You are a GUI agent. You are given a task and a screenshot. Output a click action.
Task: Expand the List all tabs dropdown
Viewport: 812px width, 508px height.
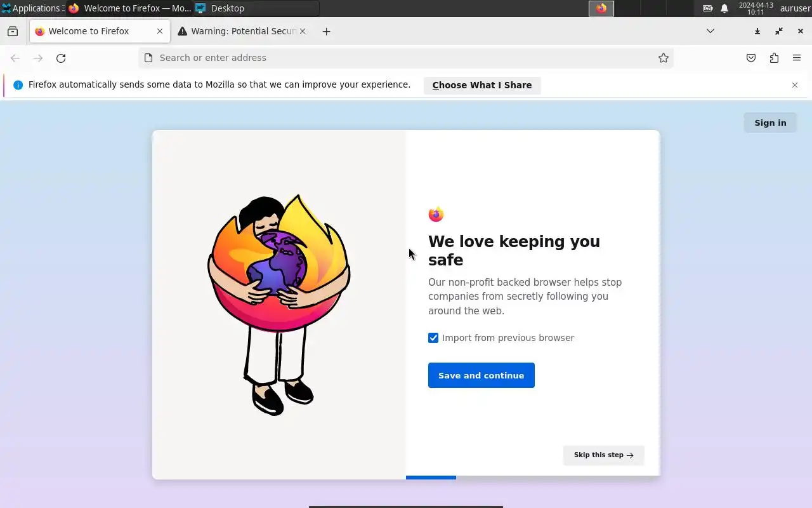pyautogui.click(x=710, y=31)
